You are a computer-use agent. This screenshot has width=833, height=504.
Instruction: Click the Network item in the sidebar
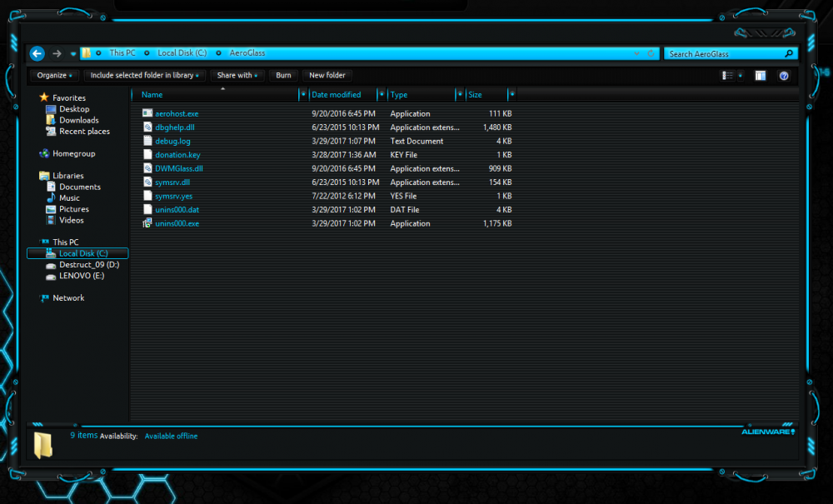(x=67, y=297)
